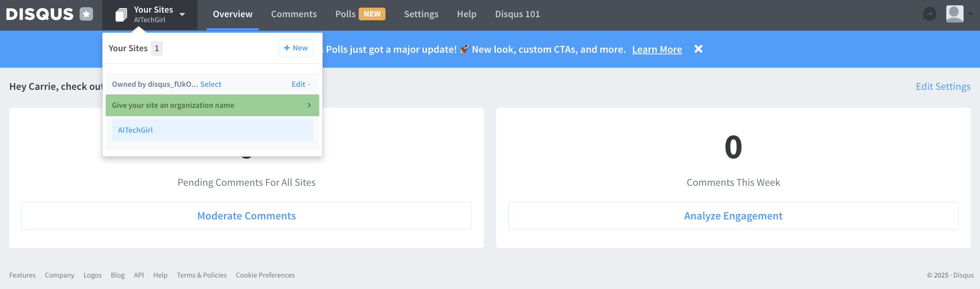Screen dimensions: 980x289
Task: Open the Overview tab
Action: 233,14
